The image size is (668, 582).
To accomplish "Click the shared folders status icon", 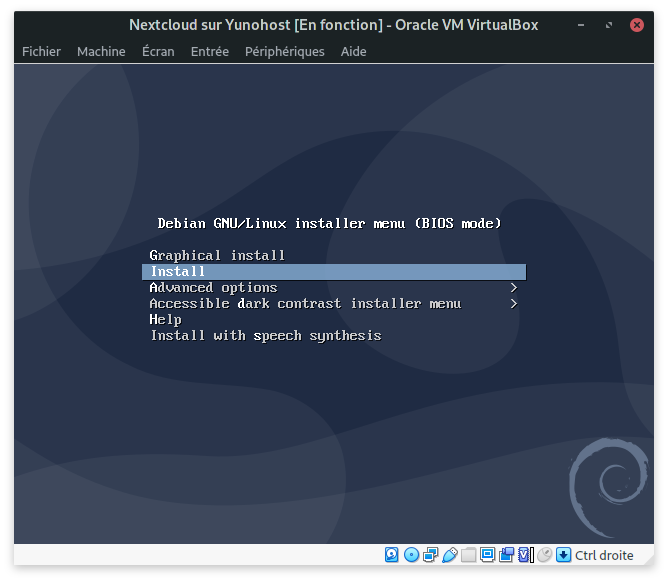I will tap(469, 555).
